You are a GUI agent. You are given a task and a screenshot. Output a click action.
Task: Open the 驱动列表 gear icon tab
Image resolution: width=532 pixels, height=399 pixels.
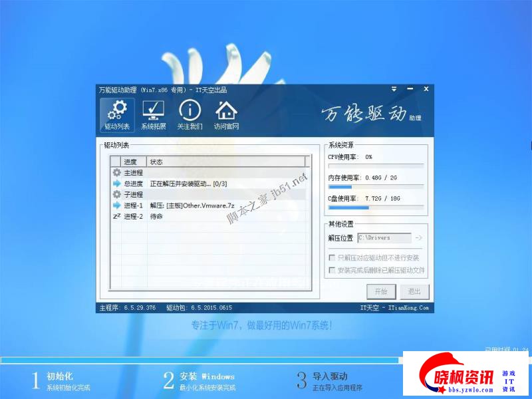(117, 114)
